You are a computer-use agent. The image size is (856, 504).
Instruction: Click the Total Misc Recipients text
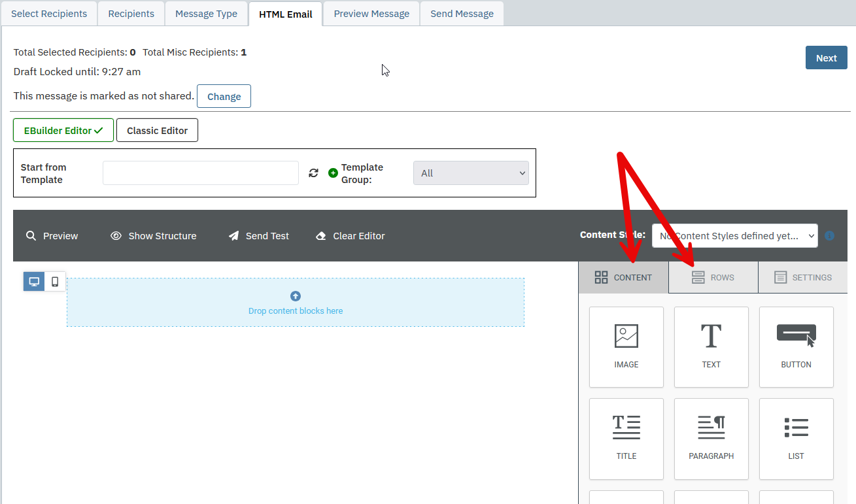[195, 52]
